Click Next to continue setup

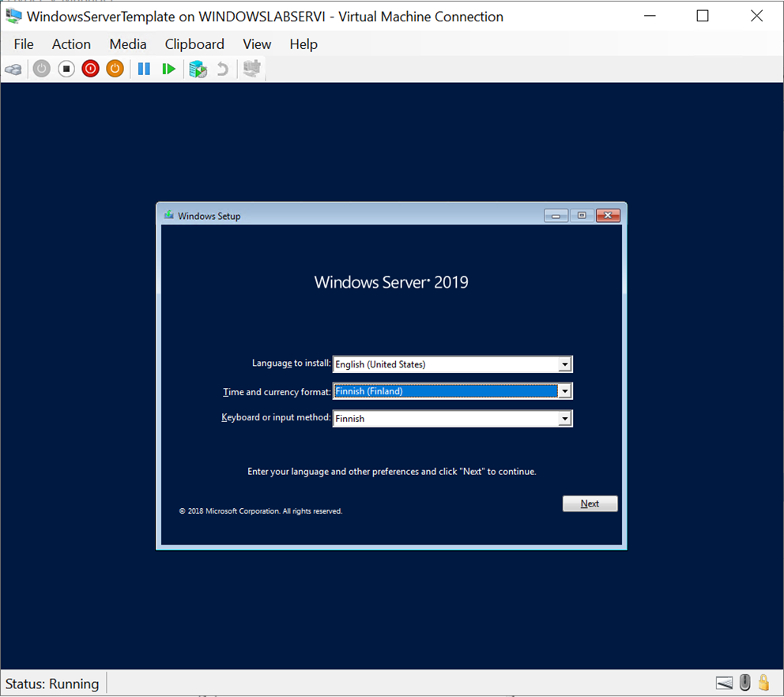[x=590, y=503]
